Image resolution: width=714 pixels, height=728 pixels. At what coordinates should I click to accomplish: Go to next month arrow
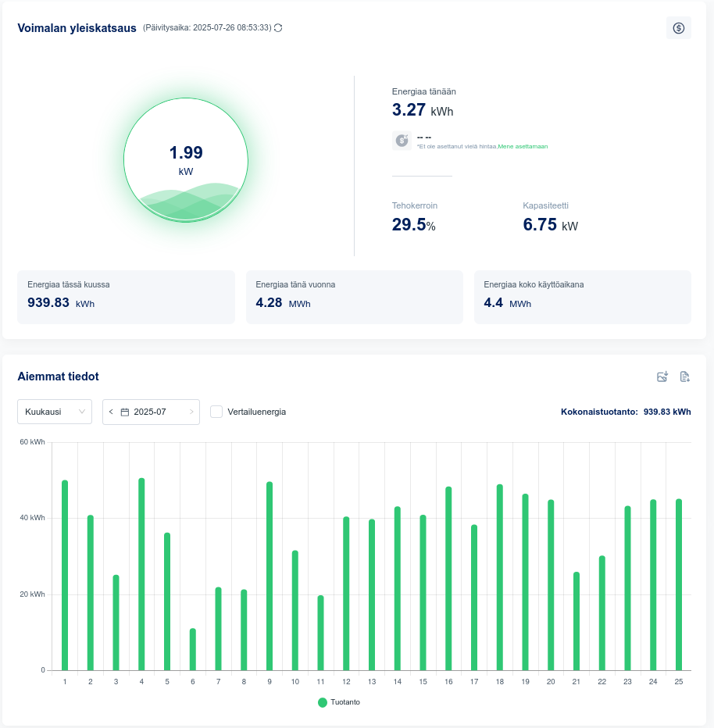(x=191, y=412)
